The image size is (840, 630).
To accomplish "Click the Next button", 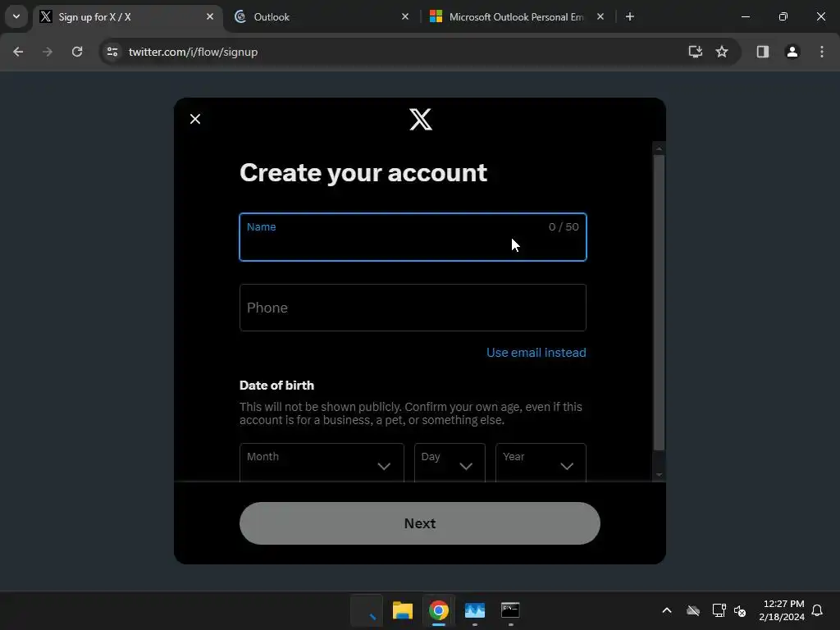I will (419, 523).
